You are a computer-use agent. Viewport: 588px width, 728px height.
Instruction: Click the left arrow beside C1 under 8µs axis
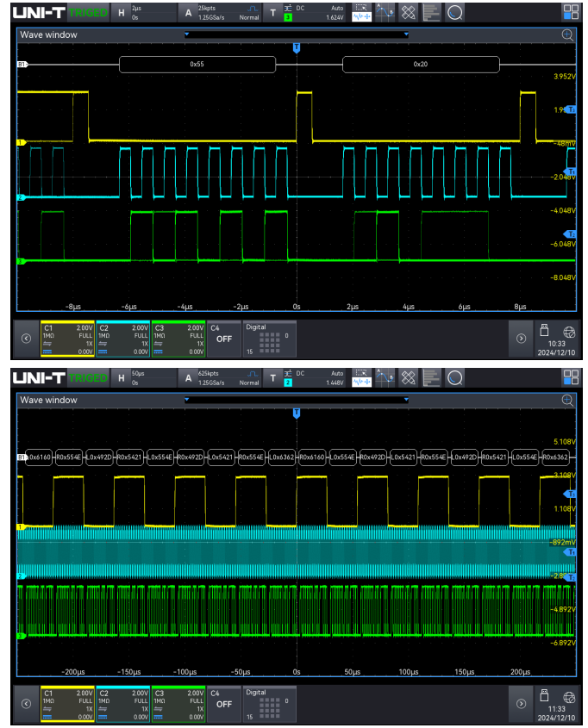(26, 339)
